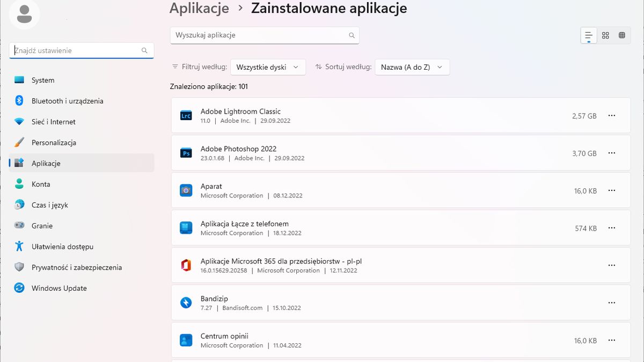Open the Nazwa (A do Z) sort dropdown
This screenshot has width=644, height=362.
coord(412,67)
